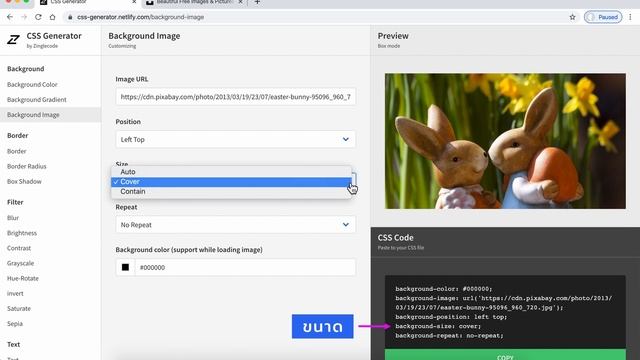Open Background Color in the sidebar
640x360 pixels.
pyautogui.click(x=32, y=84)
